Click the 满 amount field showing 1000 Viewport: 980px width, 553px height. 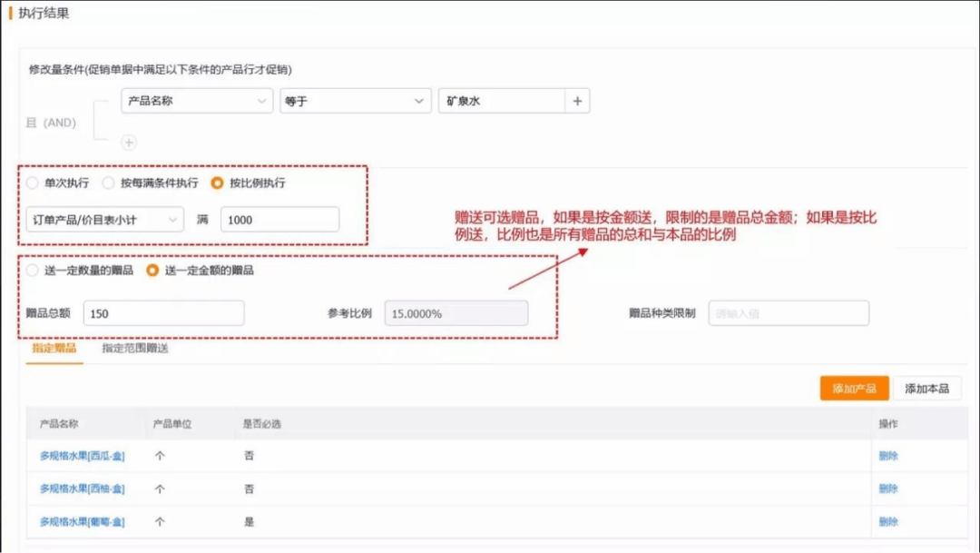click(280, 220)
